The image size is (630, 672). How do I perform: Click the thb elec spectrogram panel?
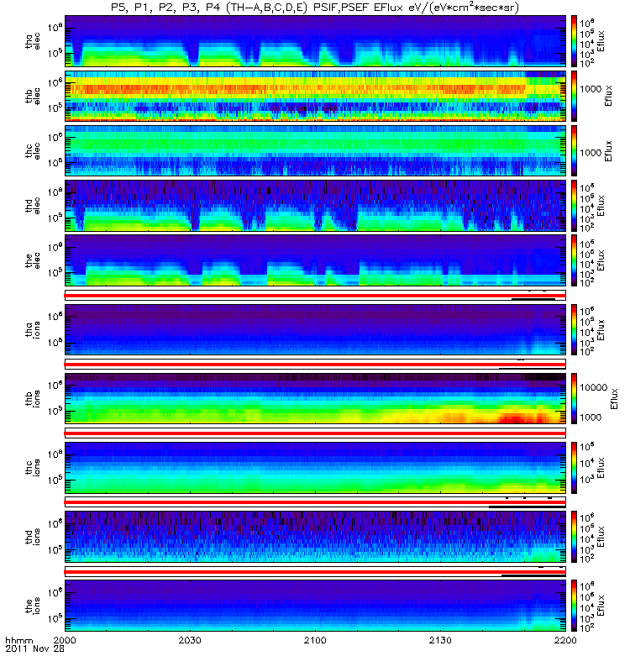[316, 96]
